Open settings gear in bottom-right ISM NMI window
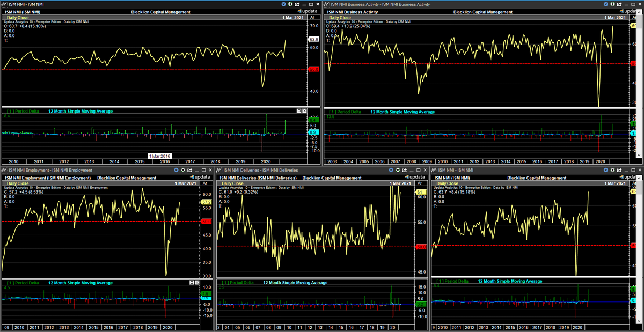 pos(612,170)
